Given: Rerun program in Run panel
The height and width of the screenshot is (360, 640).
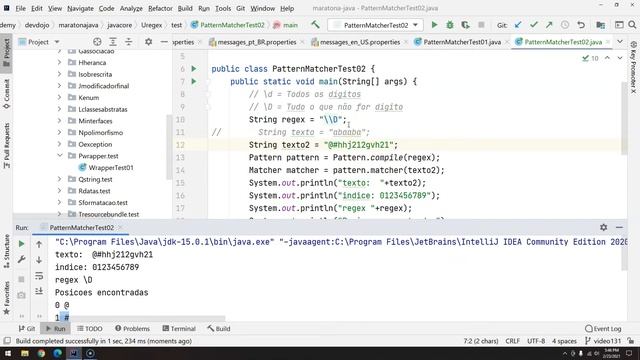Looking at the screenshot, I should (x=22, y=244).
